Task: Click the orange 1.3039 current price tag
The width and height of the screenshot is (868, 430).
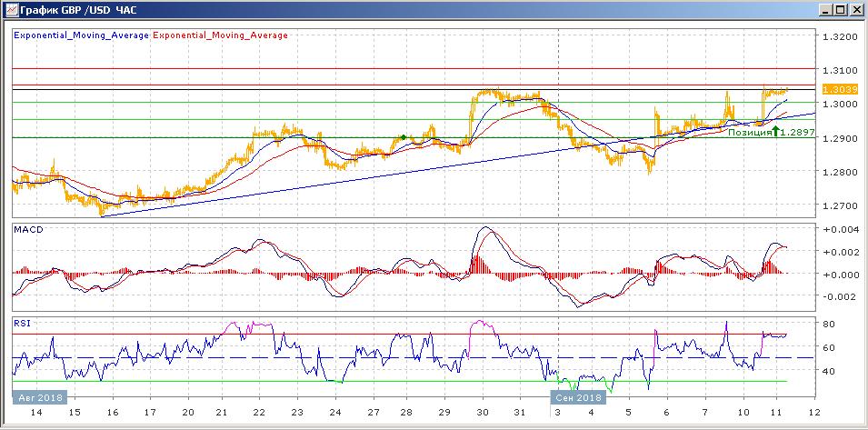Action: tap(835, 89)
